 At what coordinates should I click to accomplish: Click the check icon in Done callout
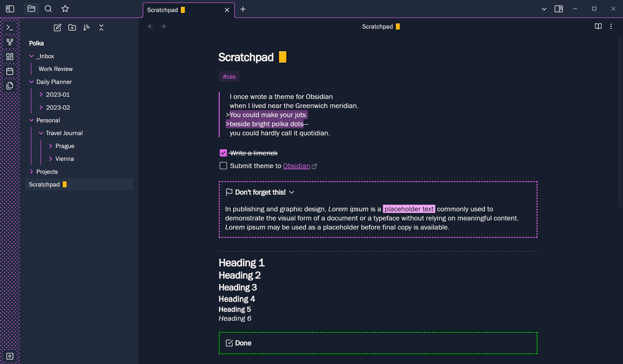click(x=229, y=343)
